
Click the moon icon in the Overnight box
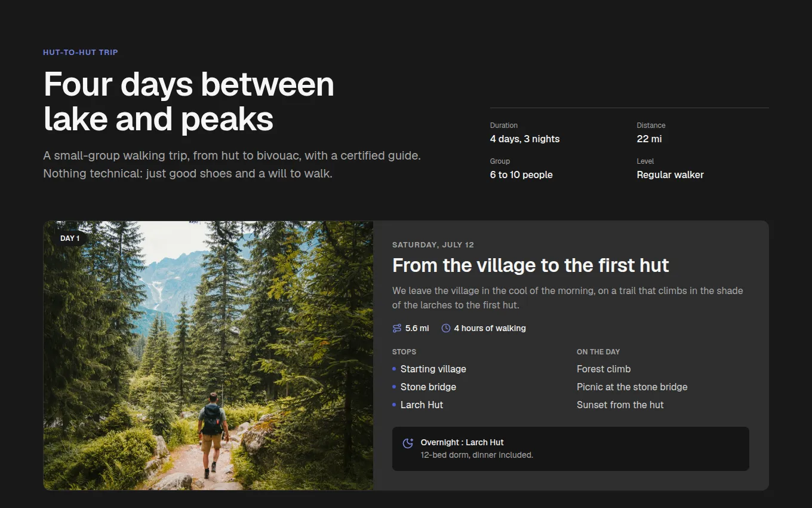(x=408, y=443)
